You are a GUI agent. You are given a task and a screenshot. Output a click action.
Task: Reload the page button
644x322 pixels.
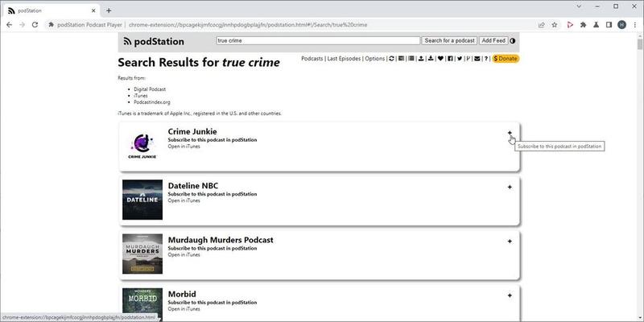pyautogui.click(x=35, y=25)
